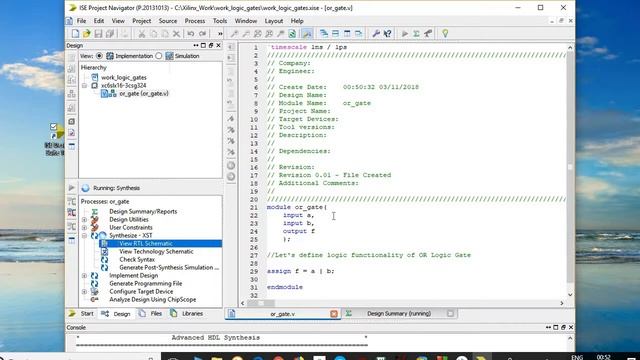Select View RTL Schematic process
This screenshot has width=640, height=360.
pyautogui.click(x=146, y=244)
